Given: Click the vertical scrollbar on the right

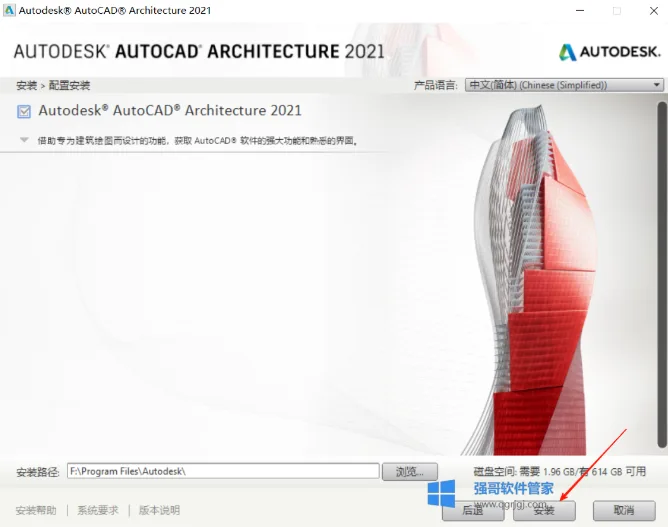Looking at the screenshot, I should [662, 275].
